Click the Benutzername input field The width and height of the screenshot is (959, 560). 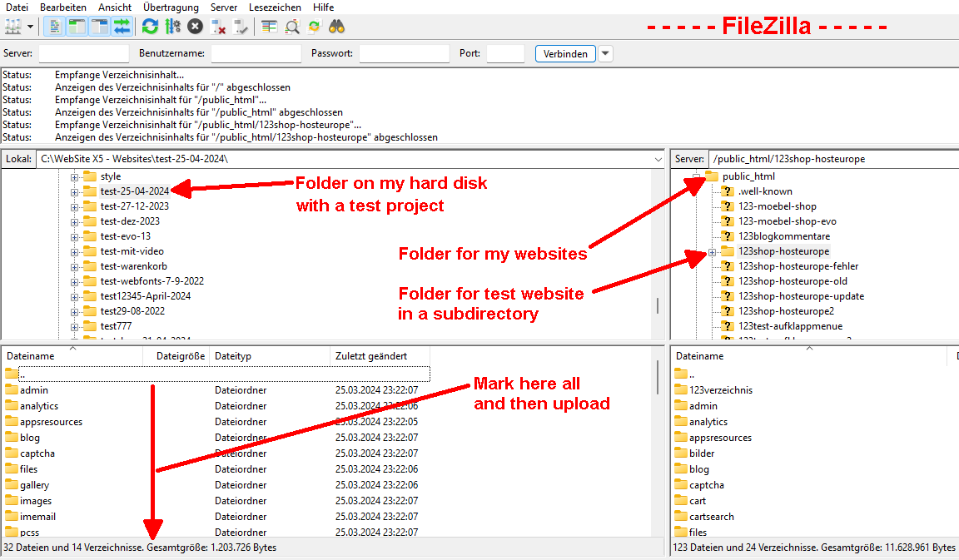tap(256, 54)
